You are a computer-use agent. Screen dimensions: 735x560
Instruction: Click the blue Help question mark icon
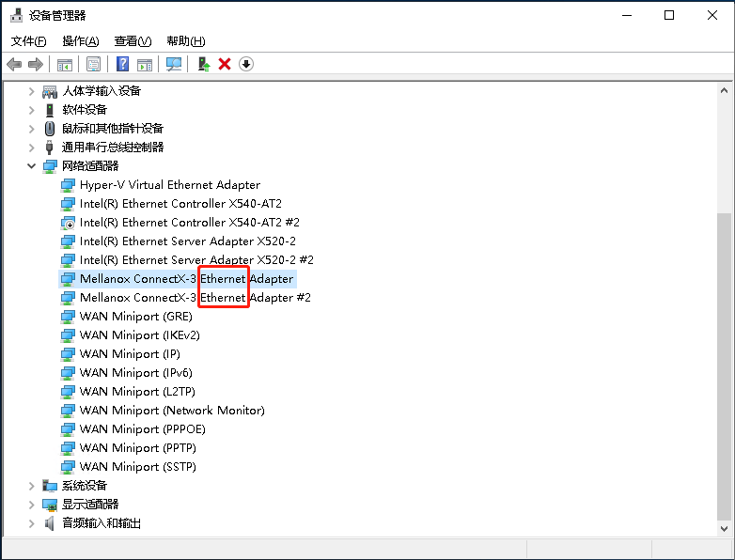pyautogui.click(x=123, y=64)
